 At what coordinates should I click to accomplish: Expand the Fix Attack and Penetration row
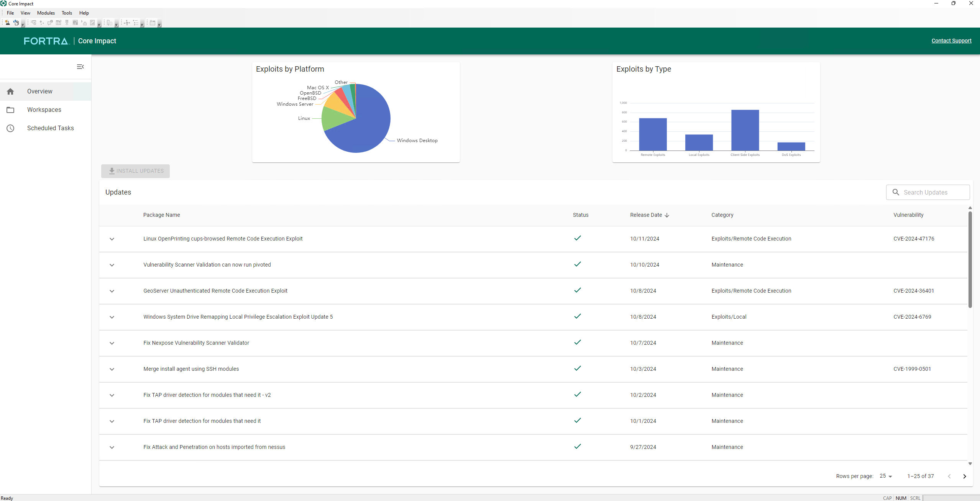pyautogui.click(x=112, y=447)
